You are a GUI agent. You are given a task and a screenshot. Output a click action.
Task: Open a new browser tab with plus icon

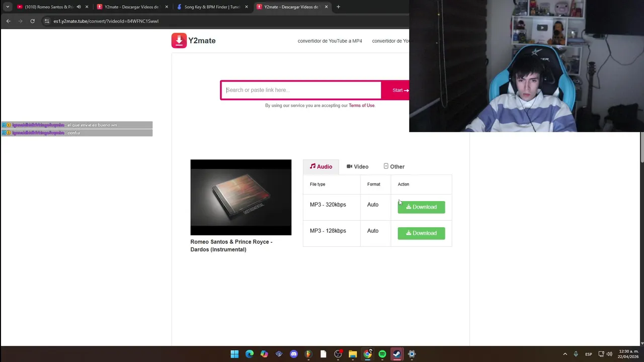point(338,7)
